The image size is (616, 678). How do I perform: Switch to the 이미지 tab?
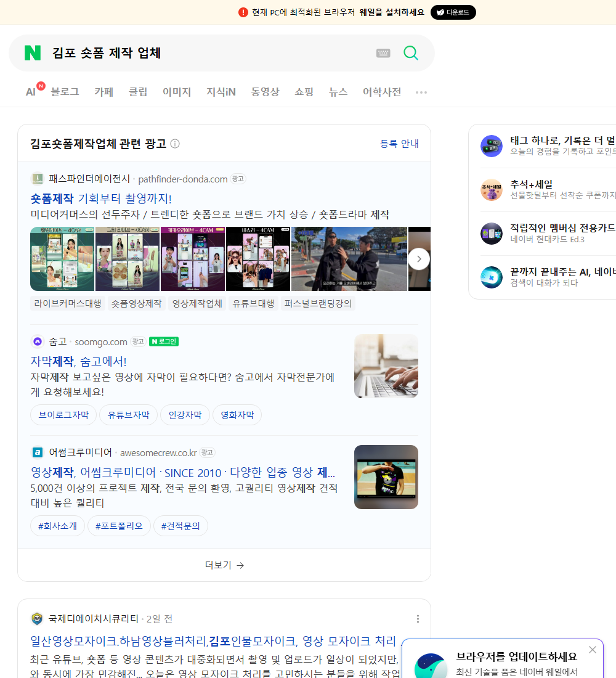(x=177, y=92)
